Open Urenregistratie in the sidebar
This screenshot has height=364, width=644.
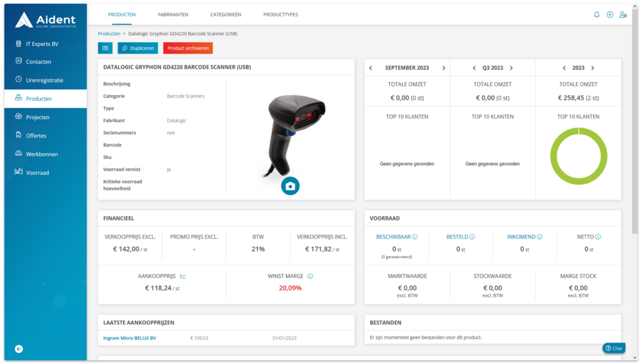pyautogui.click(x=45, y=80)
